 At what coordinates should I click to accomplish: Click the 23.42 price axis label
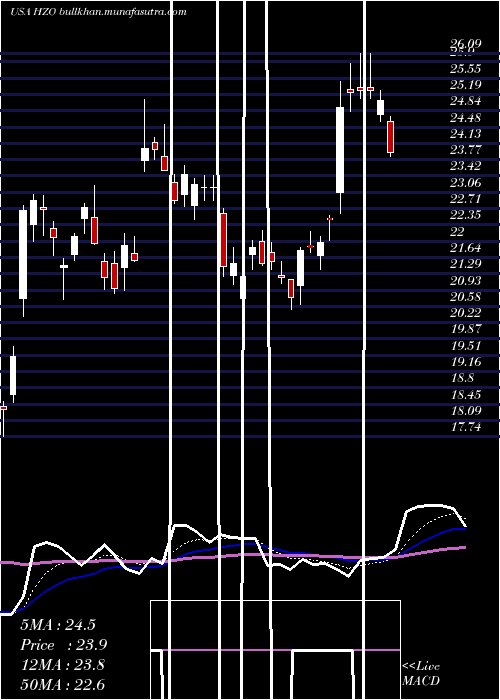465,167
